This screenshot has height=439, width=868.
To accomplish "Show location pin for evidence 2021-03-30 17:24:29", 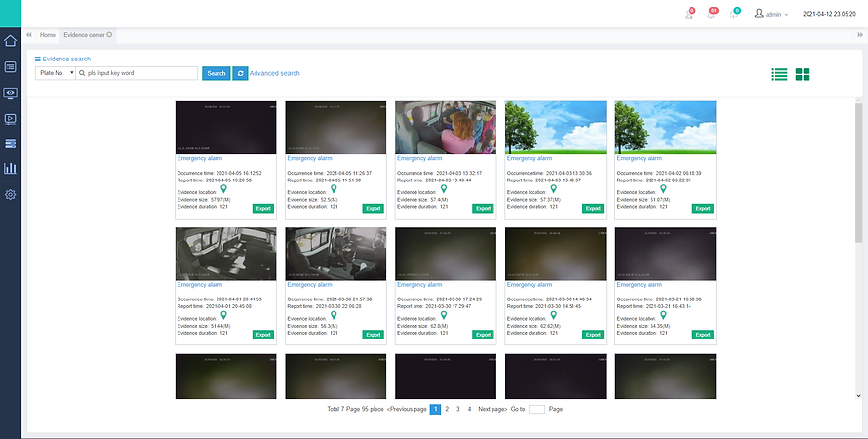I will 444,315.
